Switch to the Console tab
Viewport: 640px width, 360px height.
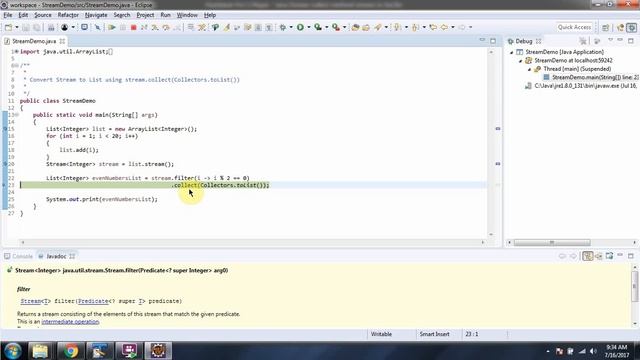[x=18, y=256]
